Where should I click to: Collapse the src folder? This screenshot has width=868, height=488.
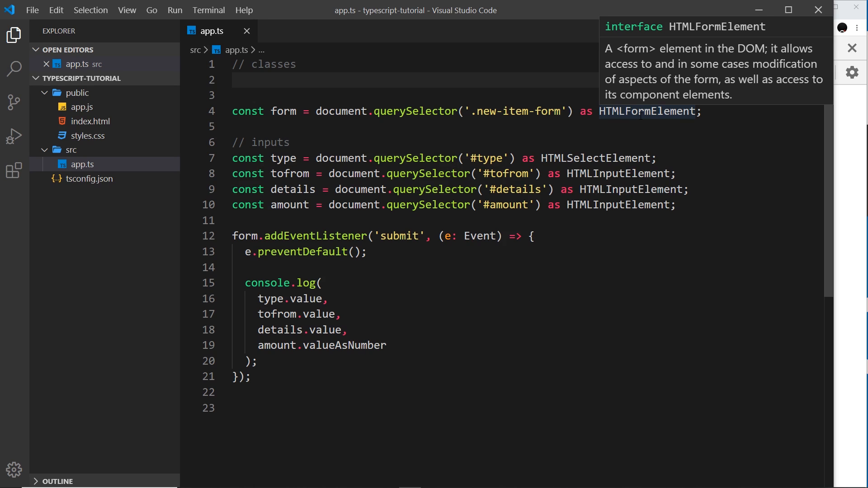[x=44, y=150]
